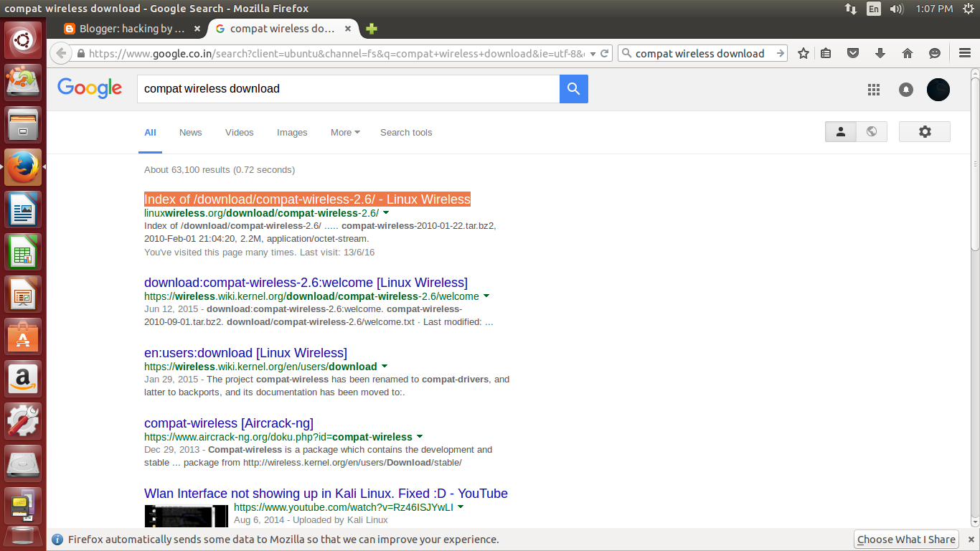This screenshot has width=980, height=551.
Task: Open Search tools options
Action: pos(406,132)
